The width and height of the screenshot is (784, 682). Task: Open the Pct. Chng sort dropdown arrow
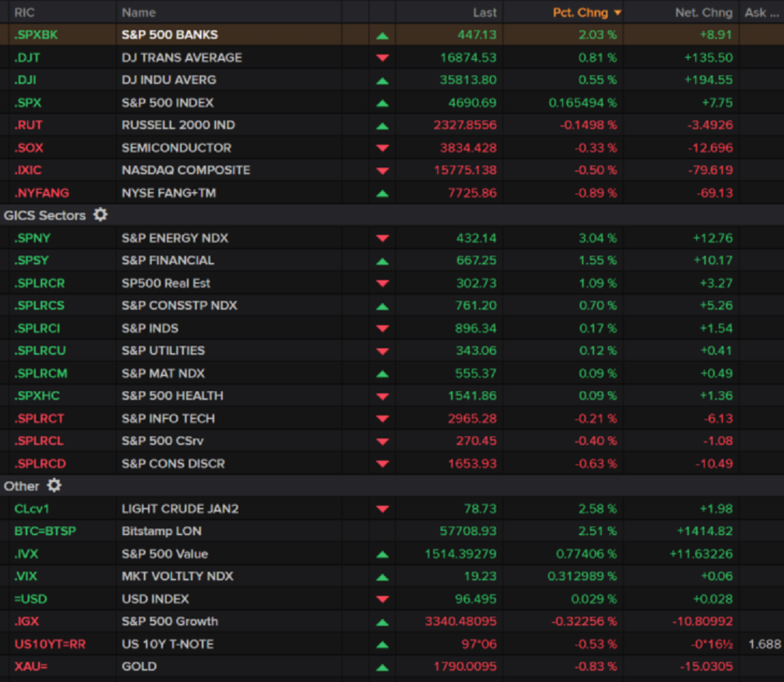click(619, 12)
